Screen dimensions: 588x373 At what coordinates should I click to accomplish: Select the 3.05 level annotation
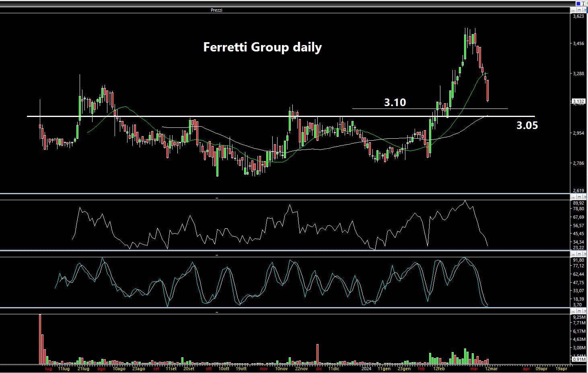click(527, 125)
